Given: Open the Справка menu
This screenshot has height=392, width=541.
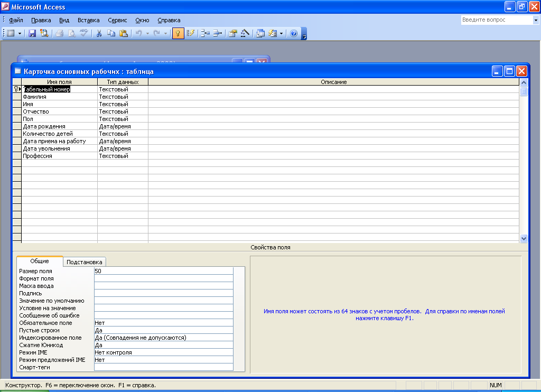Looking at the screenshot, I should 169,21.
